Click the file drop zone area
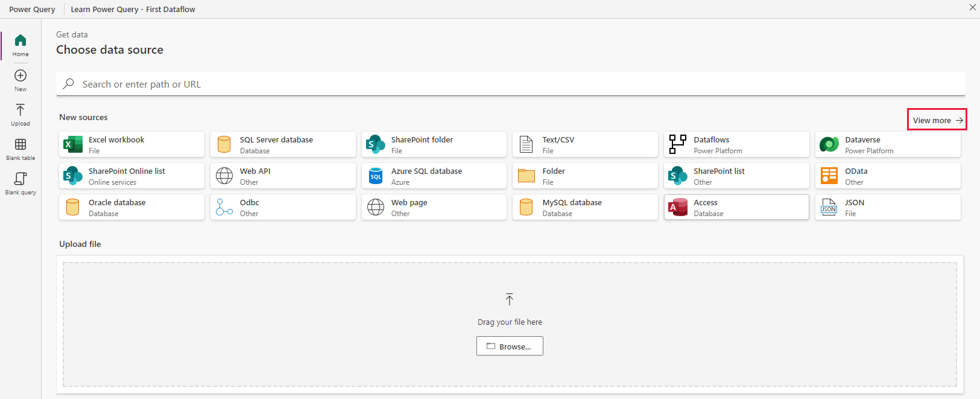The width and height of the screenshot is (980, 399). (x=510, y=324)
